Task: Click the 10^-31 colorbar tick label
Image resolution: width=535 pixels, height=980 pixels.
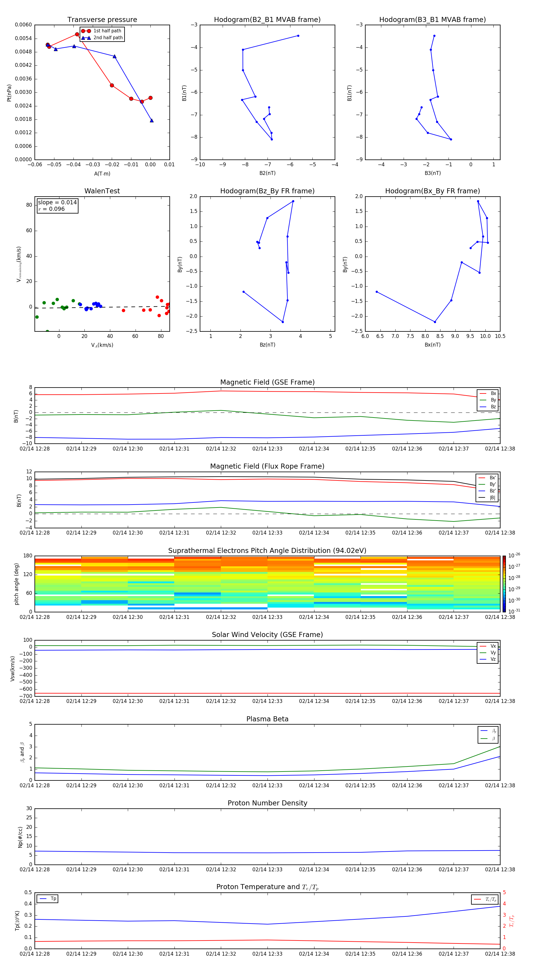Action: pyautogui.click(x=514, y=611)
